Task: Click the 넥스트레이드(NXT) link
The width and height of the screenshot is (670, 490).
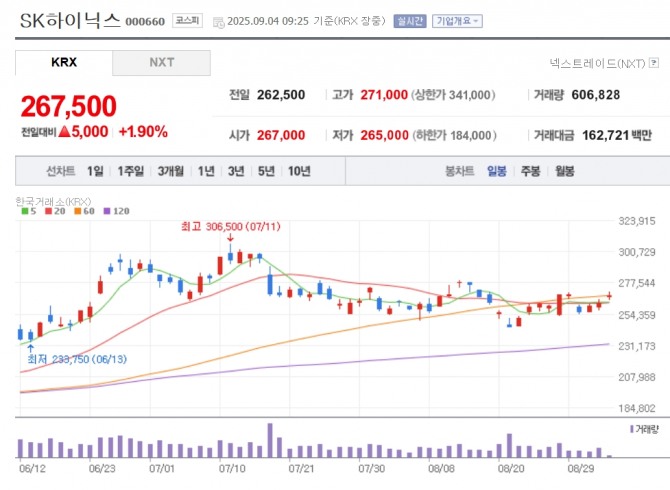Action: [x=597, y=62]
